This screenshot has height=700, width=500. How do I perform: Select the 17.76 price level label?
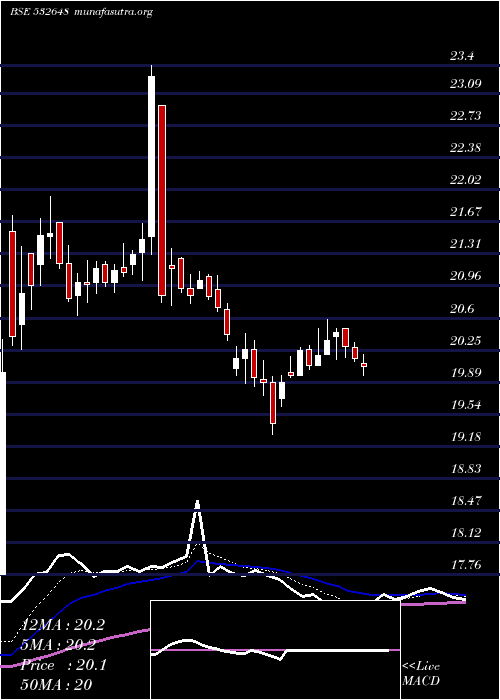pos(466,565)
